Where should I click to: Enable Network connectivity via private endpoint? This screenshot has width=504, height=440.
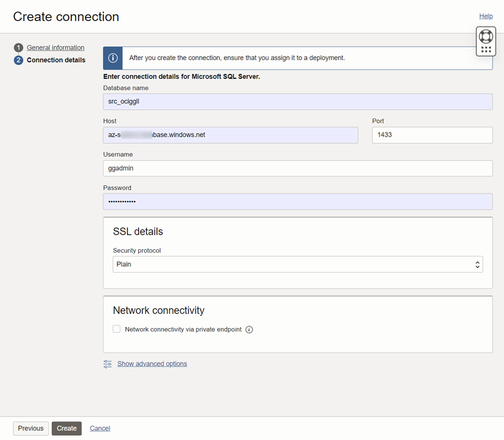pyautogui.click(x=116, y=329)
